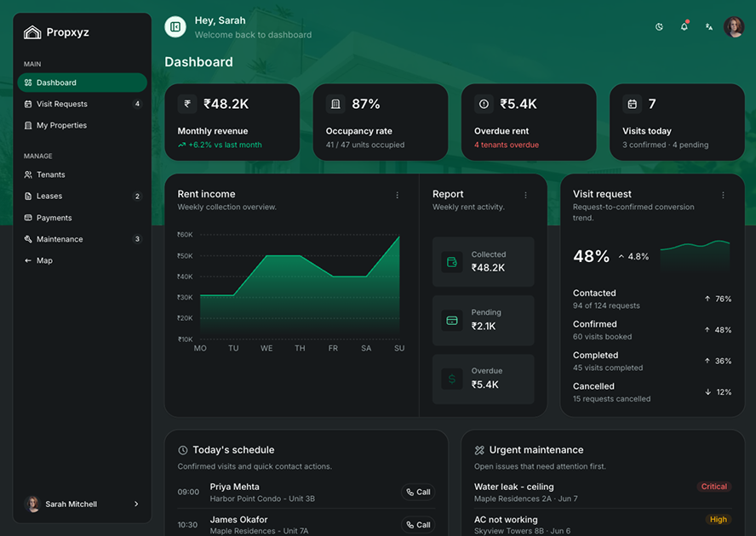Toggle sidebar collapse icon beside greeting

[x=175, y=26]
